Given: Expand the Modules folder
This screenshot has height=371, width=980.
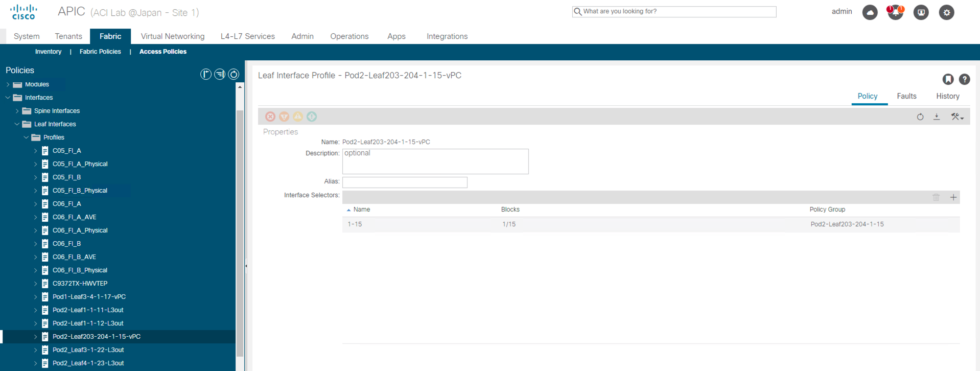Looking at the screenshot, I should (x=8, y=84).
